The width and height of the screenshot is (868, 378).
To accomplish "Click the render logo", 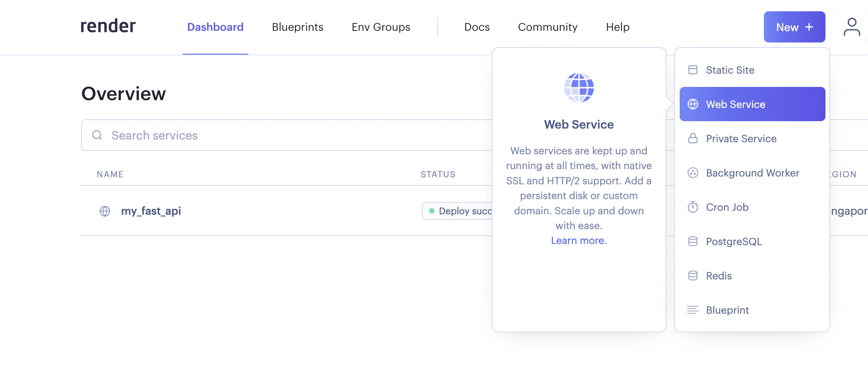I will pyautogui.click(x=108, y=26).
